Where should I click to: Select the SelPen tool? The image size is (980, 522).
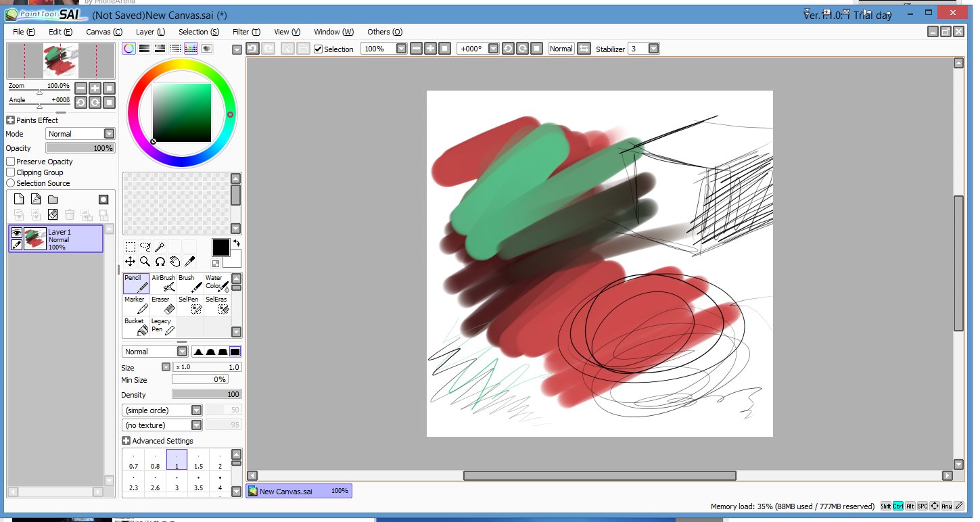191,305
